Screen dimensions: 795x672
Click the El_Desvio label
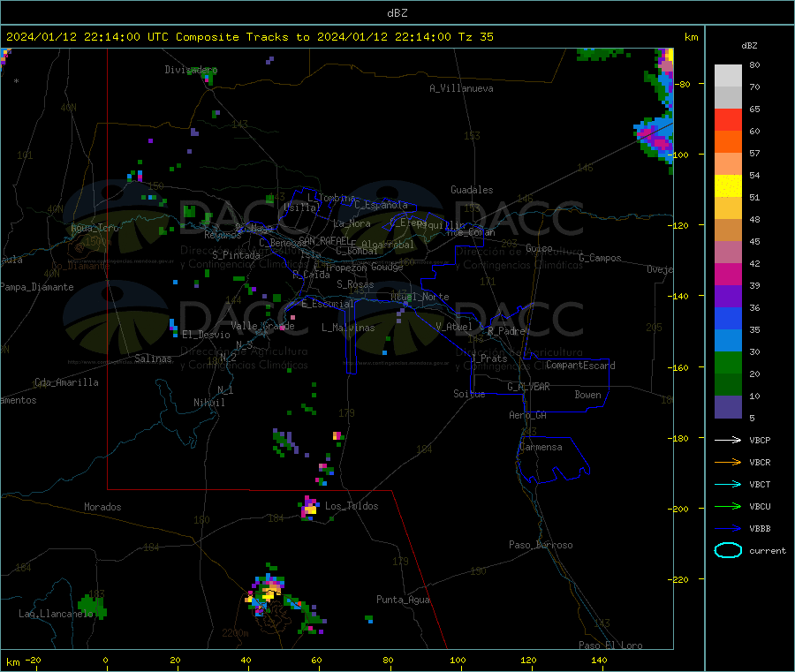click(206, 335)
